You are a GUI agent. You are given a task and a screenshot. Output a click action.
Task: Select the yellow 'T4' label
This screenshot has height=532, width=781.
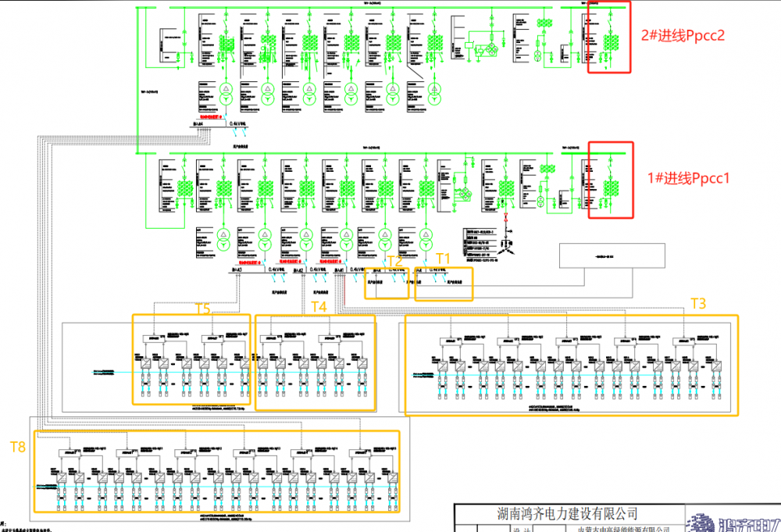coord(319,307)
